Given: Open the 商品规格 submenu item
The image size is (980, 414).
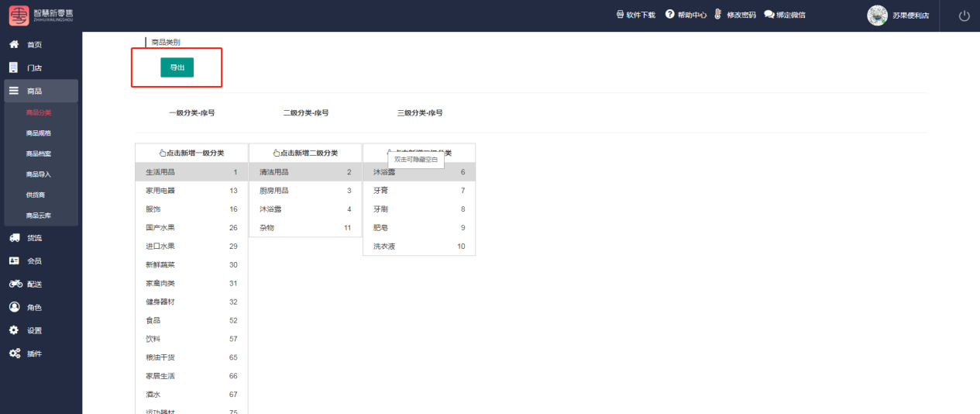Looking at the screenshot, I should (38, 133).
